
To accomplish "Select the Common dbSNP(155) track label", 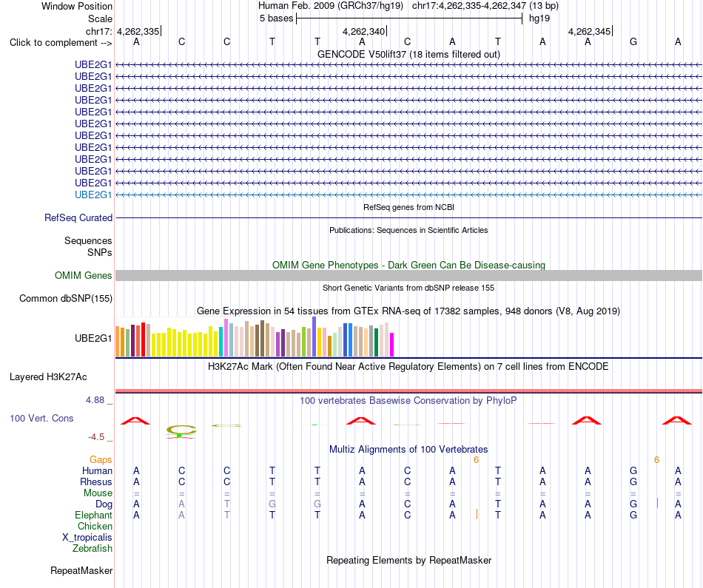I will click(66, 299).
